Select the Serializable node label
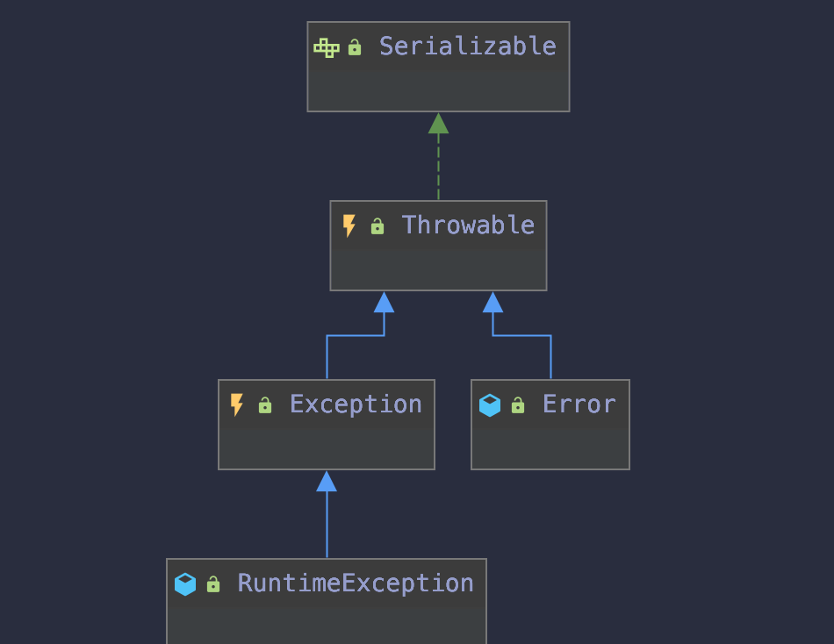Screen dimensions: 834x644 point(467,47)
